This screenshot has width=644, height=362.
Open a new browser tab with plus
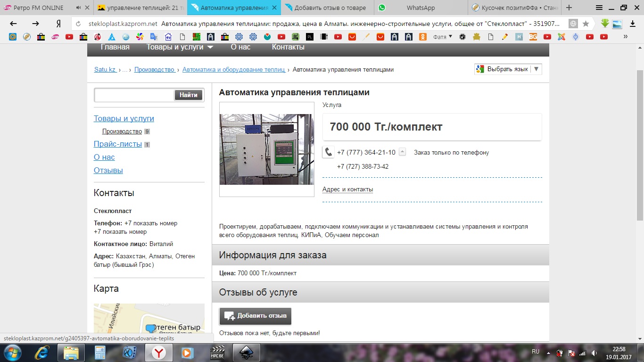pos(569,8)
